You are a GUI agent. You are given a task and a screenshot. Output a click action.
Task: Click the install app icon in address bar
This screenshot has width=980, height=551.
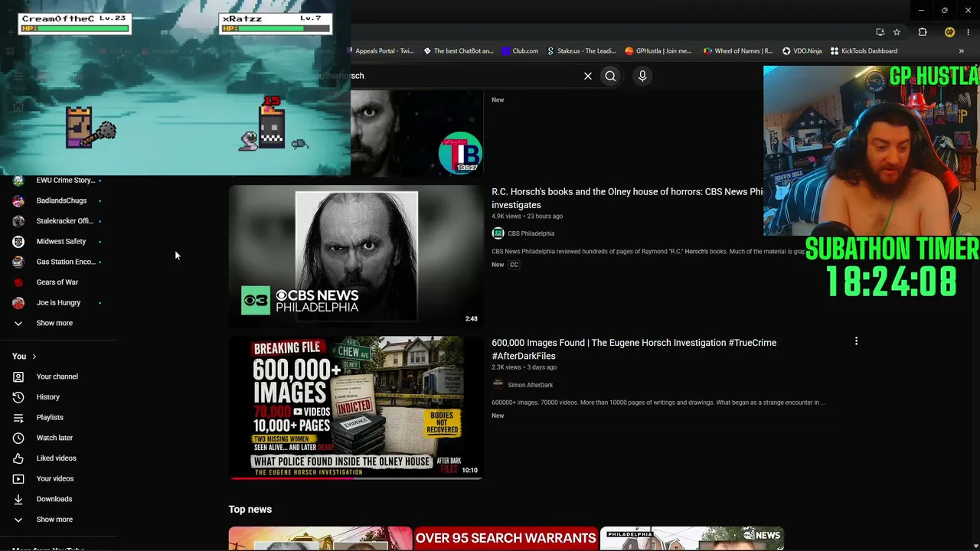click(x=880, y=32)
